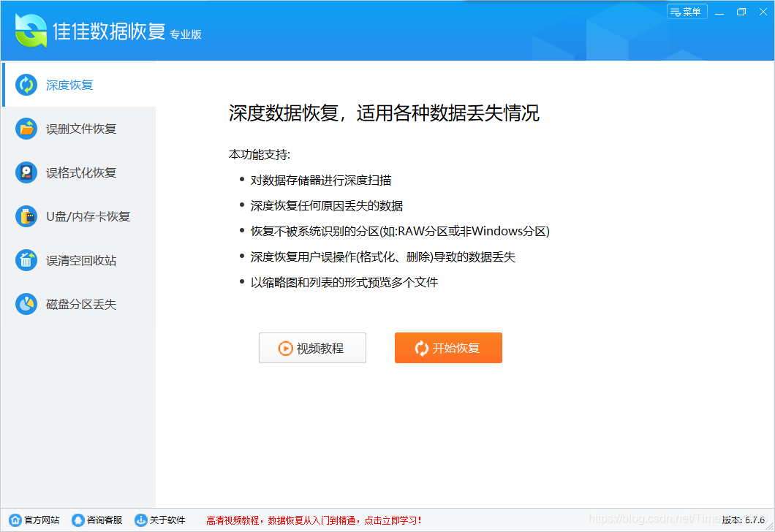Click the red 高清视频教程 promo link

314,520
